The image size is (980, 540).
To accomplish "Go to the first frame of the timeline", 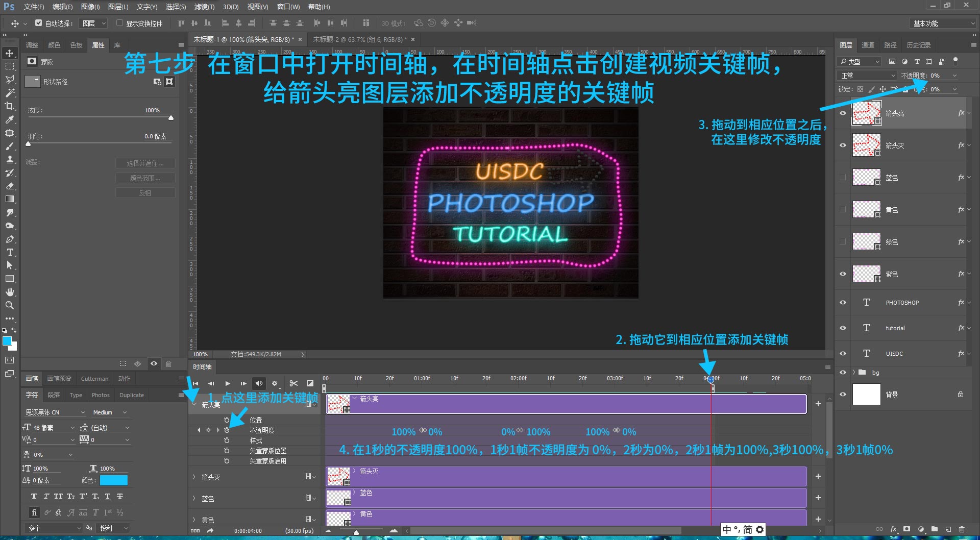I will pyautogui.click(x=195, y=383).
